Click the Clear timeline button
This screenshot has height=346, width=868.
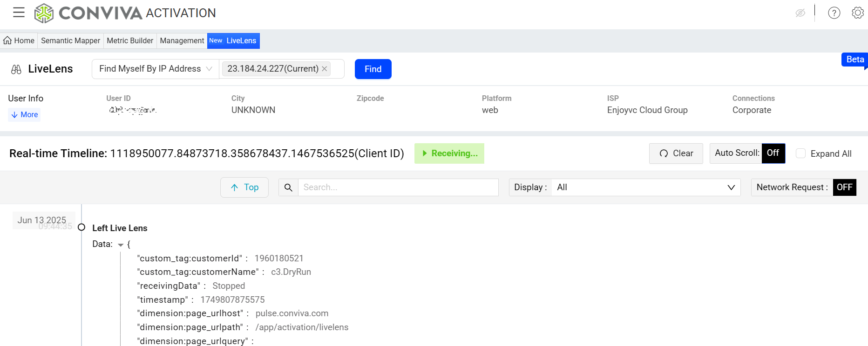pyautogui.click(x=676, y=153)
